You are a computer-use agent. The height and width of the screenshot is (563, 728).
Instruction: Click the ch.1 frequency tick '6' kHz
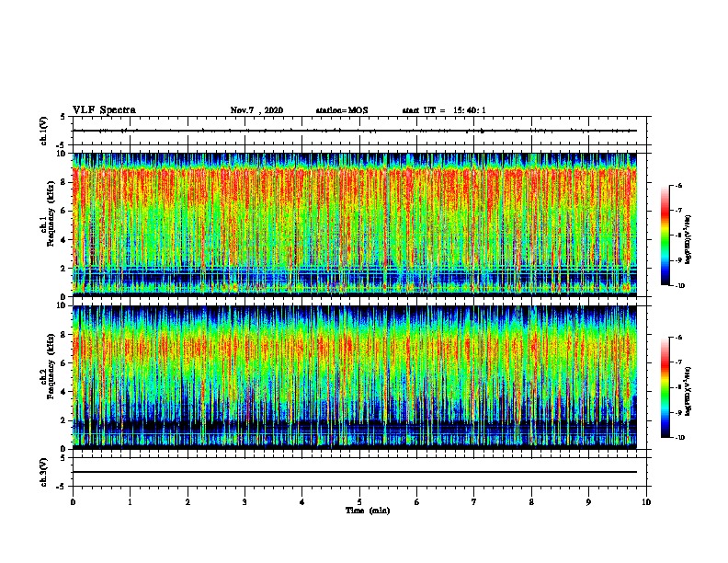pos(63,211)
